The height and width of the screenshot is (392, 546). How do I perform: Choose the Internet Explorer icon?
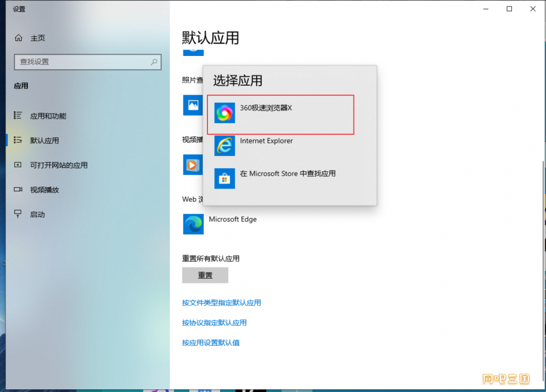pos(224,145)
